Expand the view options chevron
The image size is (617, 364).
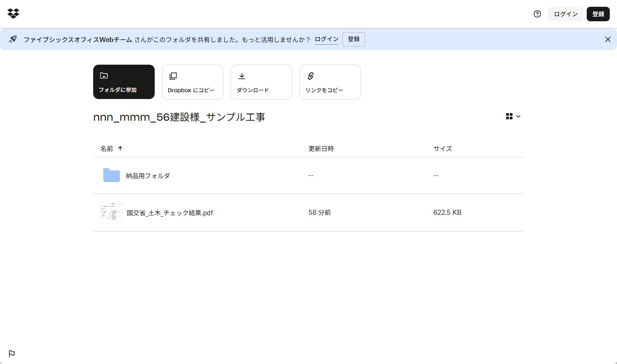coord(518,117)
